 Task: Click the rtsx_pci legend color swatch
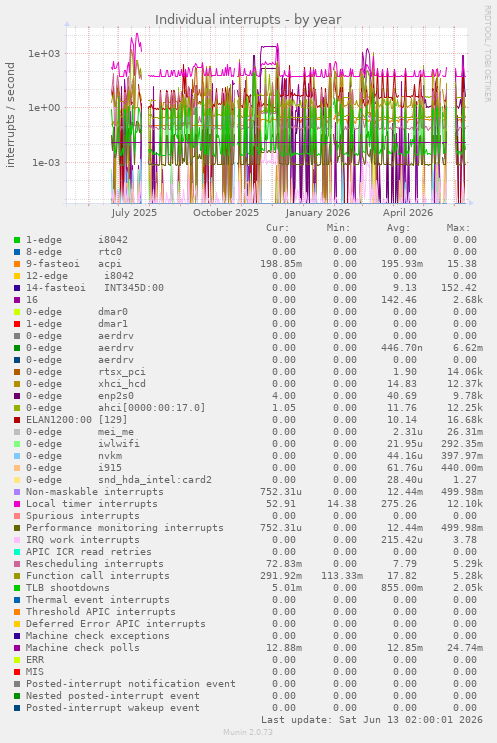[17, 372]
